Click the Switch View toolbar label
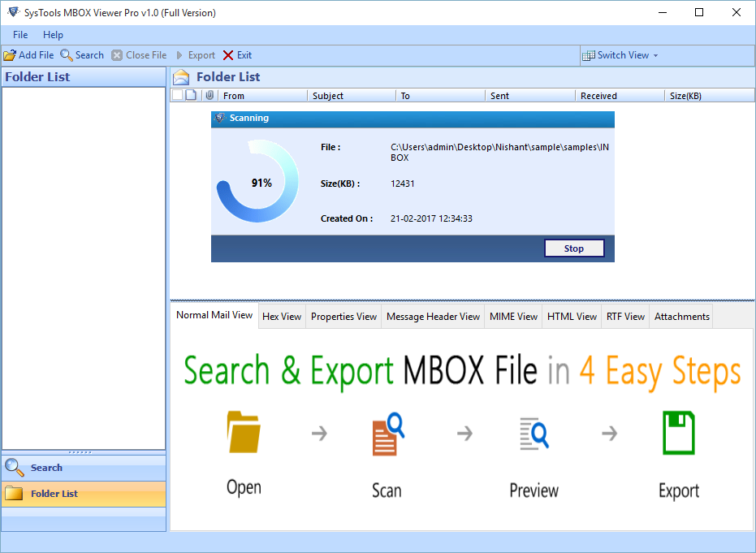756x553 pixels. [x=623, y=55]
